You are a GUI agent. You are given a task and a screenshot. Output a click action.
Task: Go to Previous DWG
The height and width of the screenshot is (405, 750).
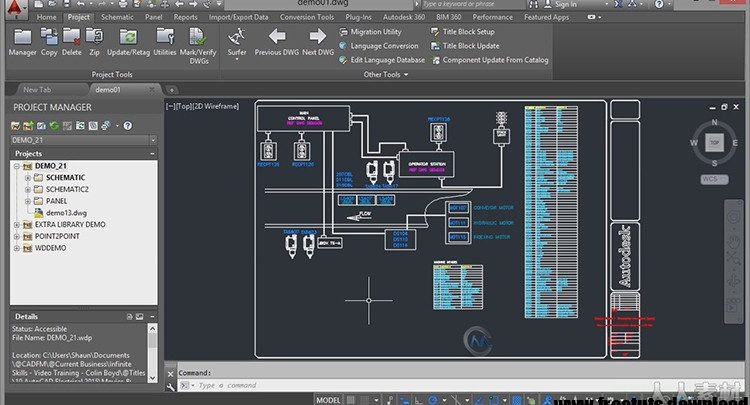[276, 42]
